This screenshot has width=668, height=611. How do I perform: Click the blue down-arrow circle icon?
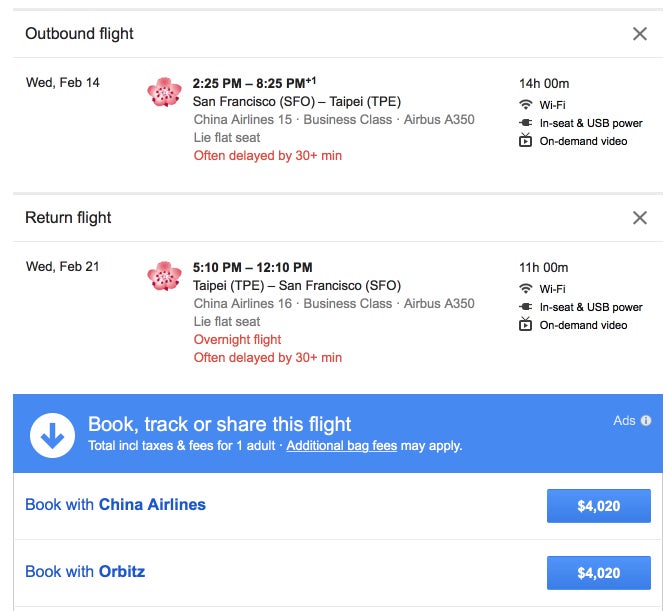53,434
